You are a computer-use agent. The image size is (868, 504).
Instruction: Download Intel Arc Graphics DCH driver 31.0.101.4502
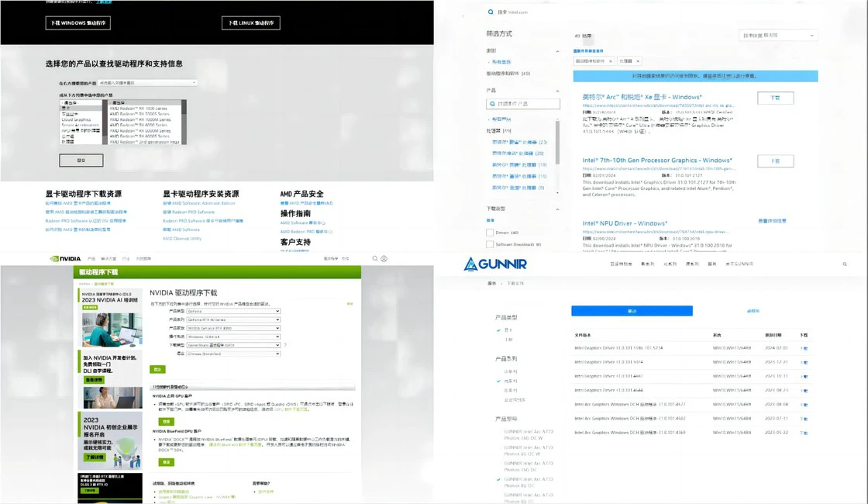804,419
